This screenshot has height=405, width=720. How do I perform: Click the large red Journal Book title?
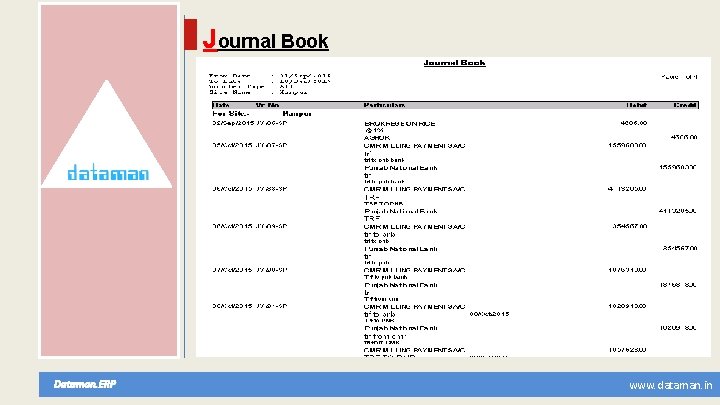265,40
